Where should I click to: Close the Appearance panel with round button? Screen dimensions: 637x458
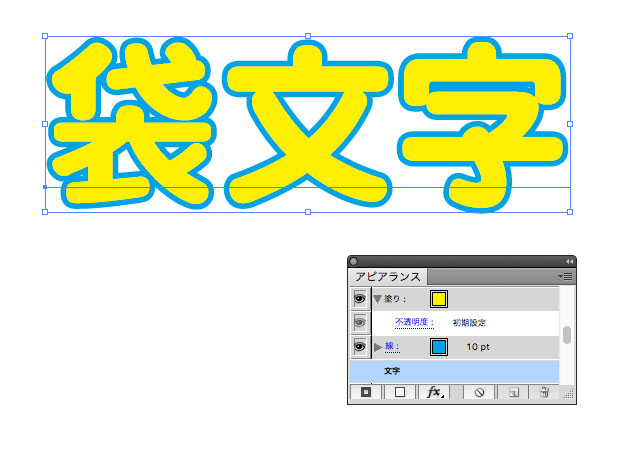pos(353,261)
